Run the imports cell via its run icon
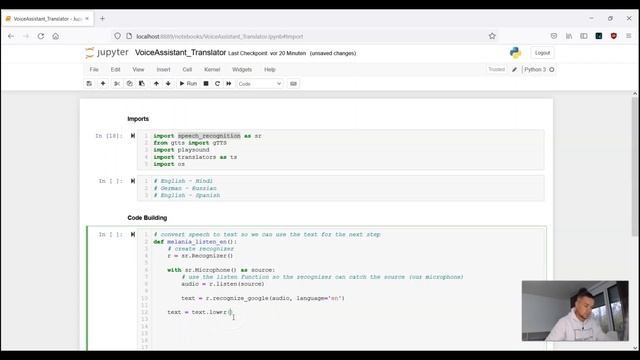Image resolution: width=640 pixels, height=360 pixels. point(133,136)
